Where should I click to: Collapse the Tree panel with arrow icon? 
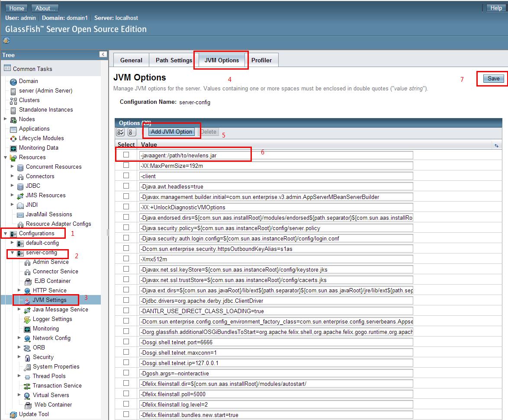pos(103,55)
